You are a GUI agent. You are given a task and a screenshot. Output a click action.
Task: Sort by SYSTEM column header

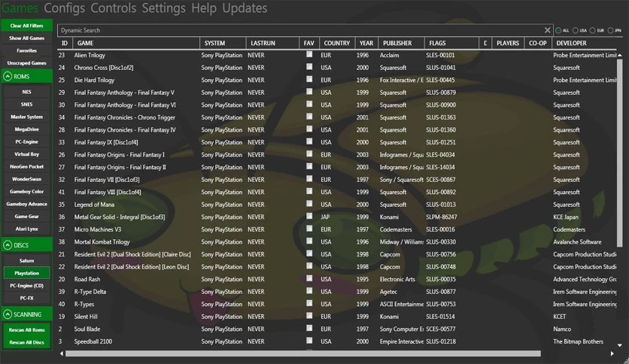pyautogui.click(x=223, y=43)
